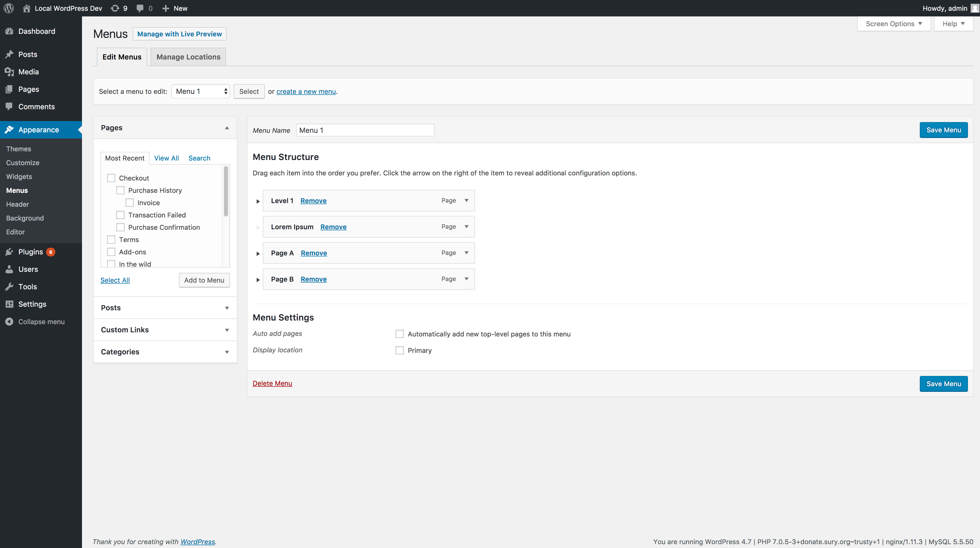Viewport: 980px width, 548px height.
Task: Collapse the Pages metabox arrow
Action: pos(227,128)
